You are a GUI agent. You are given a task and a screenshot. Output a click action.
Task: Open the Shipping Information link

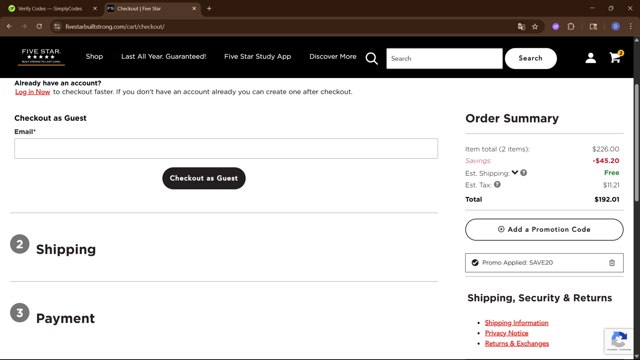(516, 323)
